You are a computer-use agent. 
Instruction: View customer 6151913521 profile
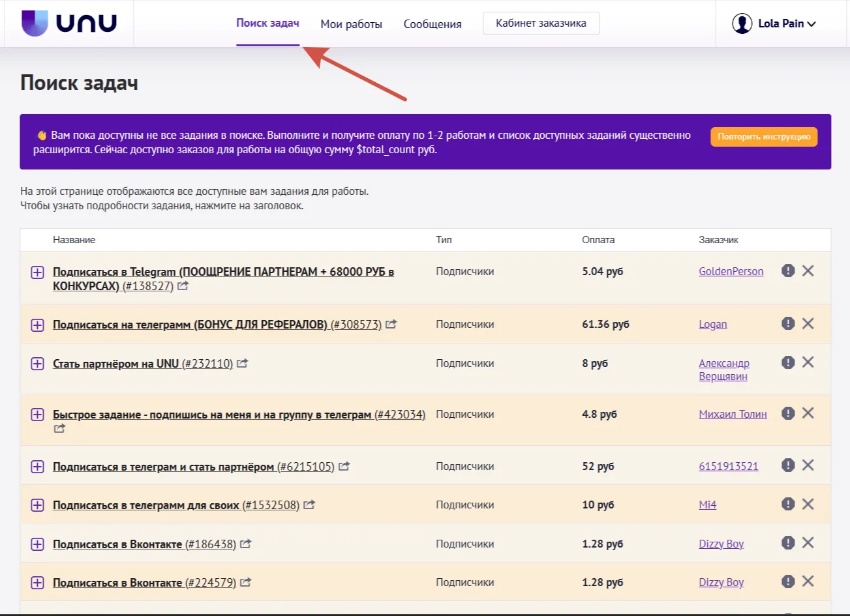(x=729, y=466)
